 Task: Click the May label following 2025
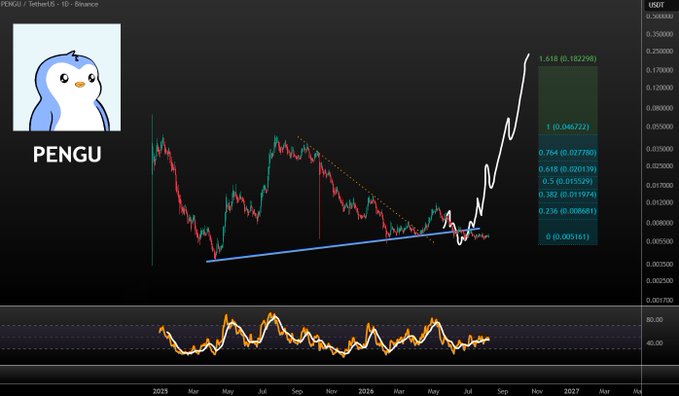228,391
